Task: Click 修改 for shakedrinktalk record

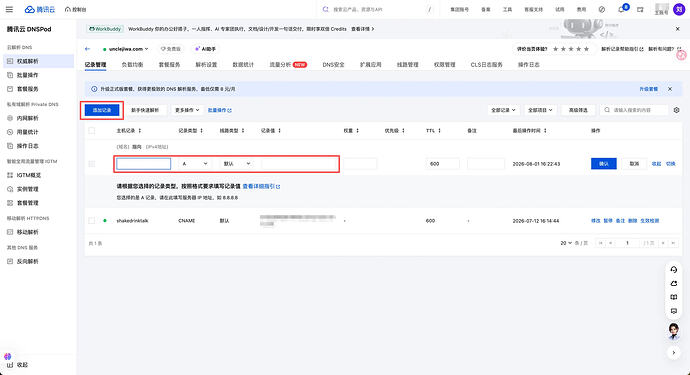Action: (595, 221)
